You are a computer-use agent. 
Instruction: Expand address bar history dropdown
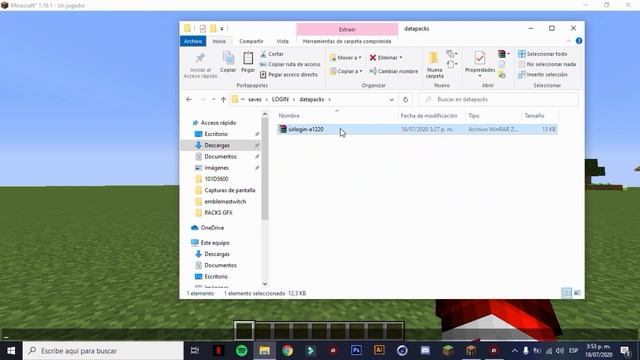point(391,100)
